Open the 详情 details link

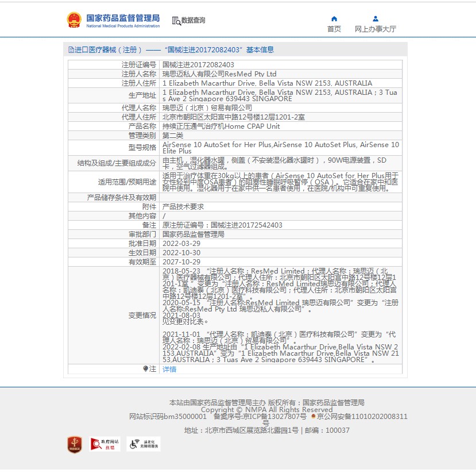169,369
